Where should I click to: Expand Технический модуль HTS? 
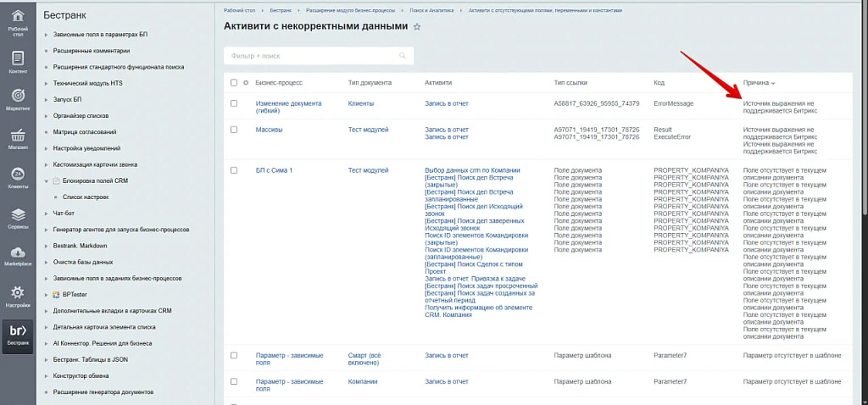[x=46, y=84]
